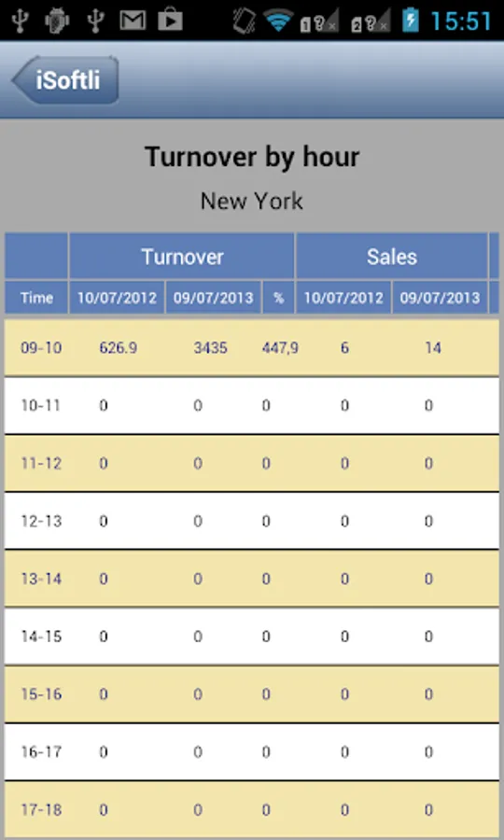Screen dimensions: 504x840
Task: Tap the Play Store notification icon
Action: pyautogui.click(x=170, y=21)
